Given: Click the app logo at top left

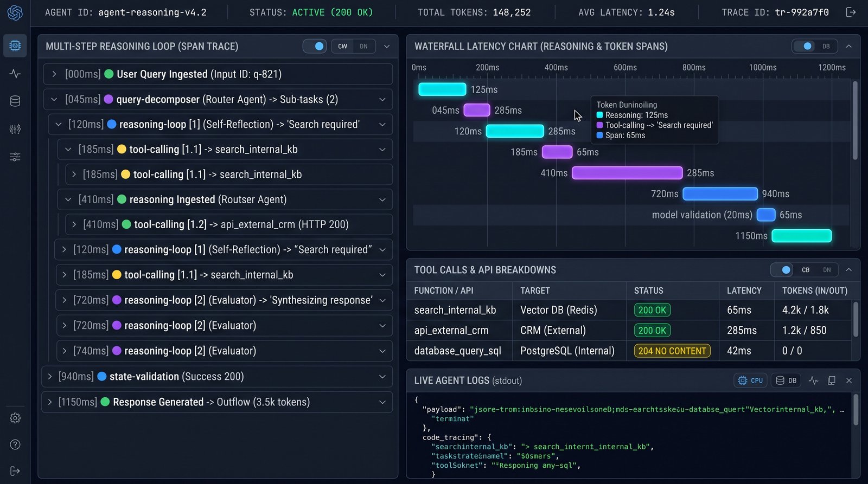Looking at the screenshot, I should (15, 12).
